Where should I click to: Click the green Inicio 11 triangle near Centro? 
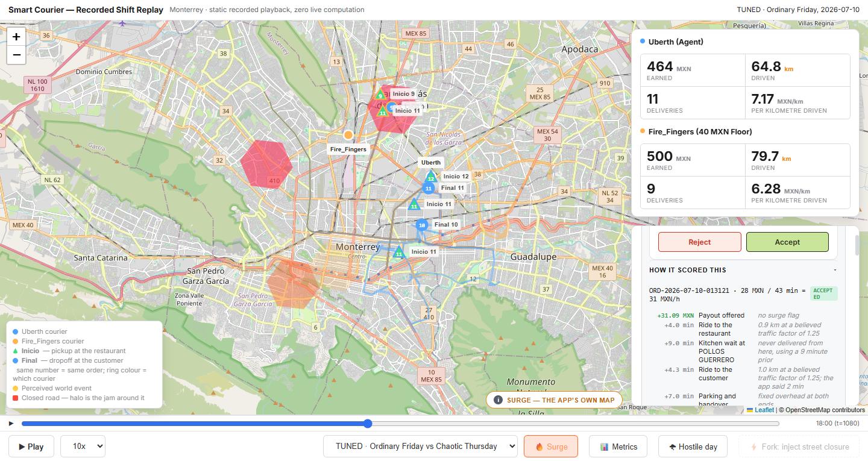pos(398,252)
